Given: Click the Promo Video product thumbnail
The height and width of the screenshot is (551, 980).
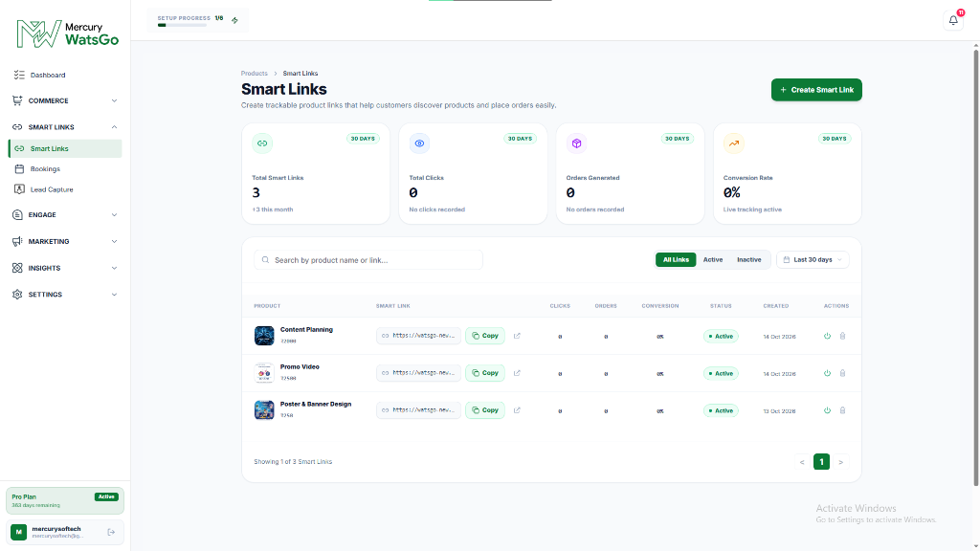Looking at the screenshot, I should (264, 373).
